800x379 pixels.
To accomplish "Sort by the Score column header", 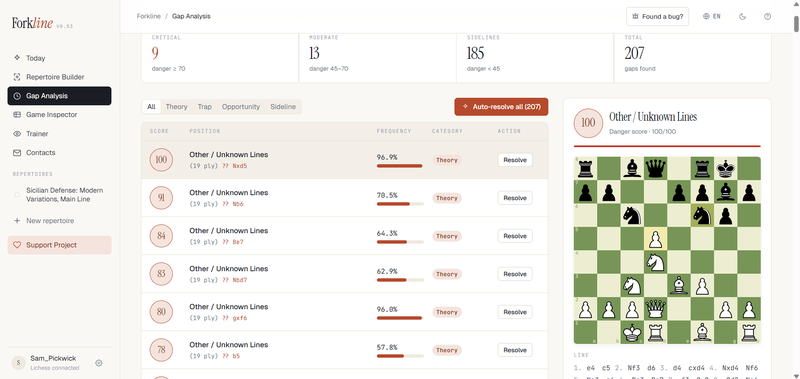I will pyautogui.click(x=158, y=131).
